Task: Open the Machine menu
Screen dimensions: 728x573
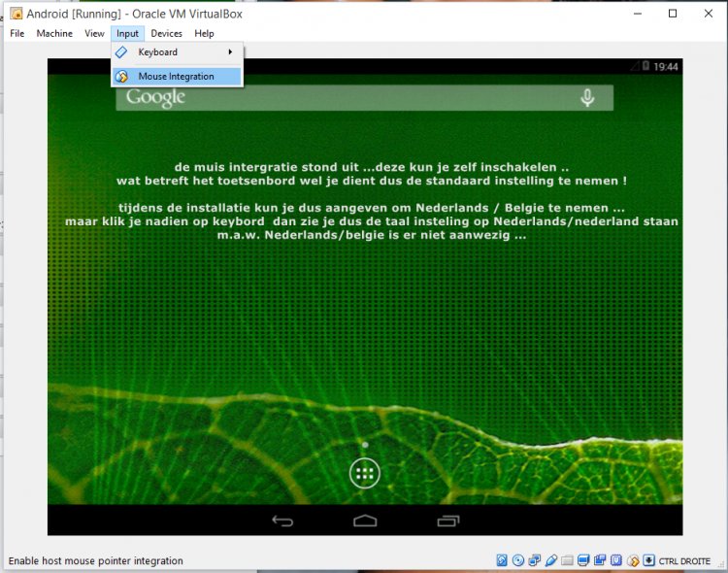Action: (54, 33)
